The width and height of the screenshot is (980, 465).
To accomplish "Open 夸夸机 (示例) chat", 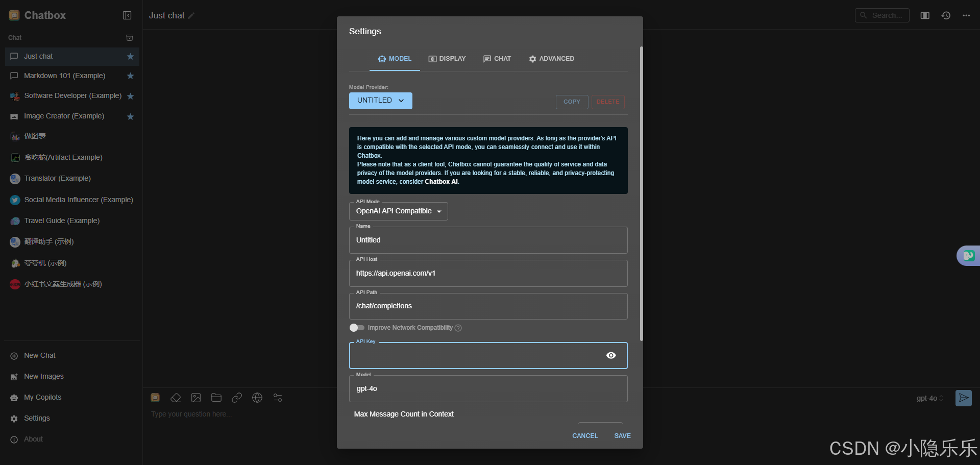I will [71, 263].
